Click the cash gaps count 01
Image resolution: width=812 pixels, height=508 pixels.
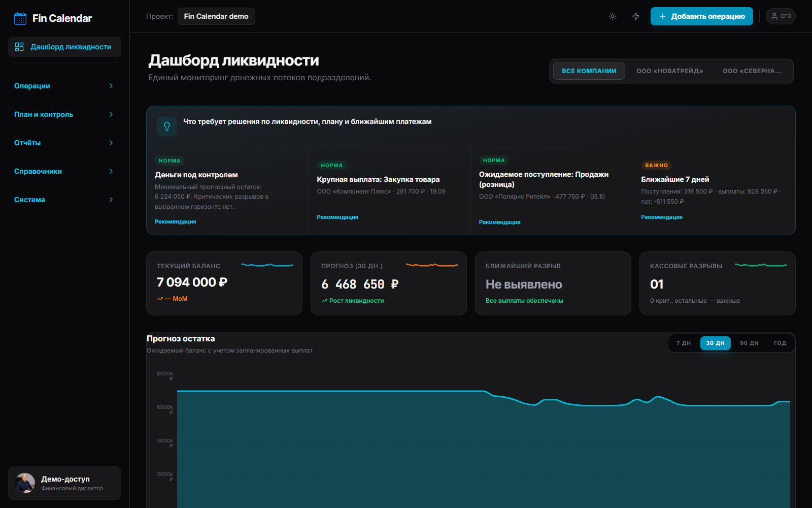pyautogui.click(x=657, y=284)
